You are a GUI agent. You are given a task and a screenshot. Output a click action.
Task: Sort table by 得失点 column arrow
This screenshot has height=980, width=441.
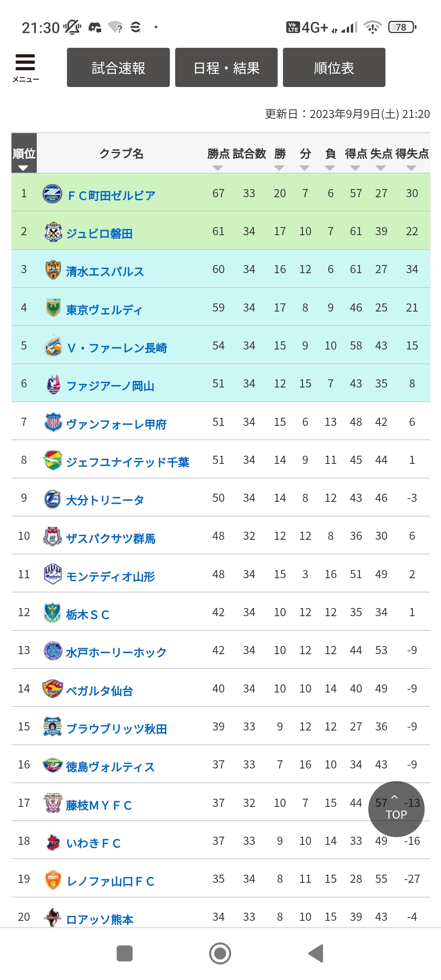(411, 168)
